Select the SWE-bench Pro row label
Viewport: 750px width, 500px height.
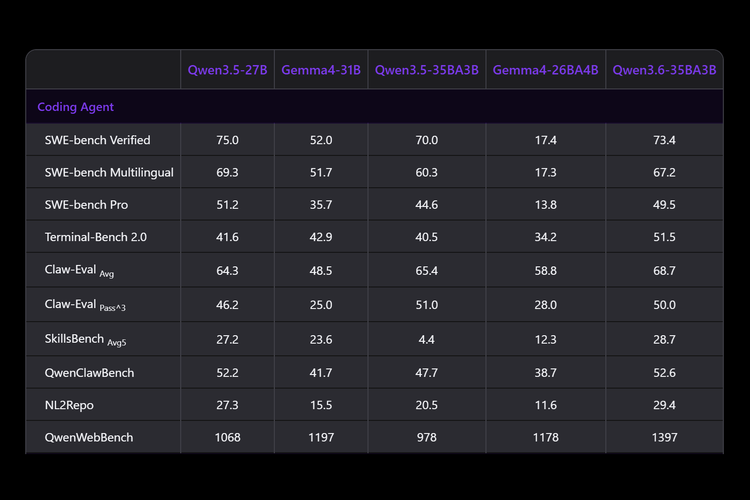tap(86, 205)
